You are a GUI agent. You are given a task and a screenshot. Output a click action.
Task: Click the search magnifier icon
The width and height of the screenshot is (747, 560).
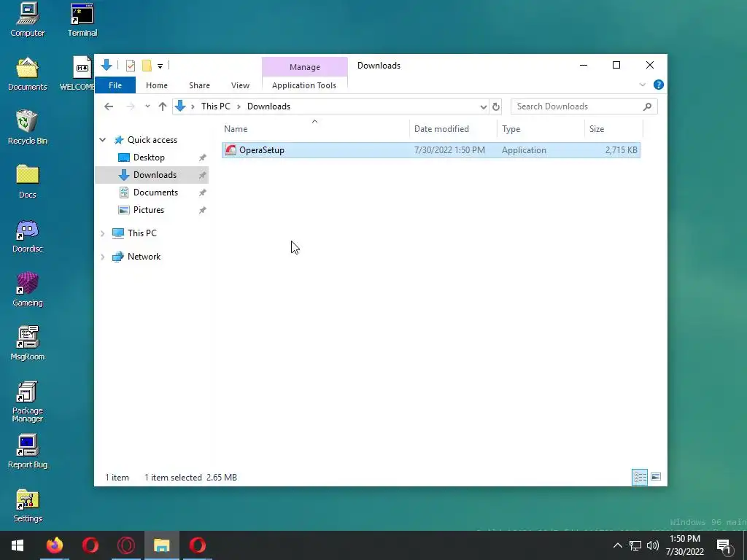coord(647,106)
